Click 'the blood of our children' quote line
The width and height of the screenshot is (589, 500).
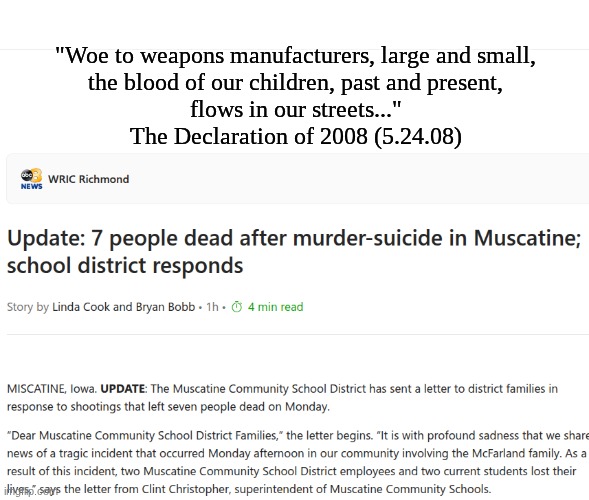click(295, 83)
